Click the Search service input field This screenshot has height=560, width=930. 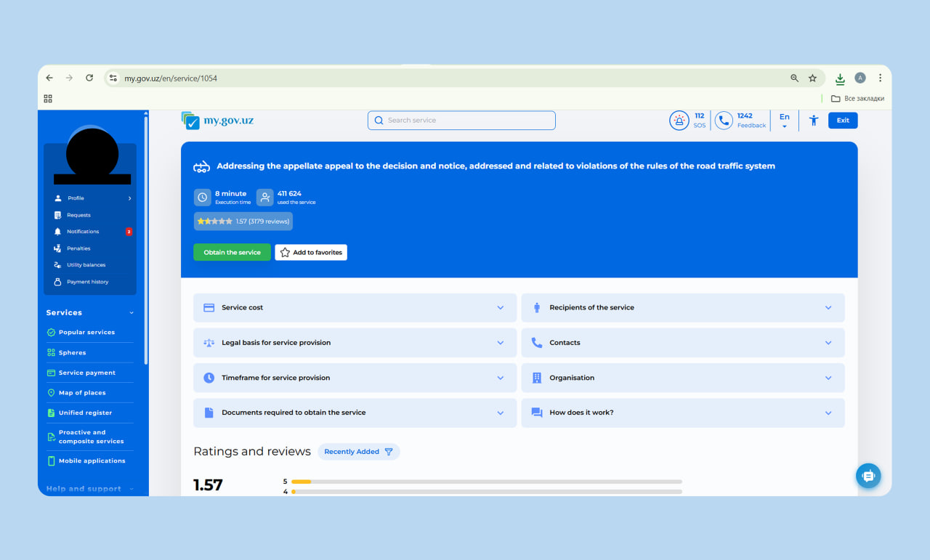coord(461,121)
